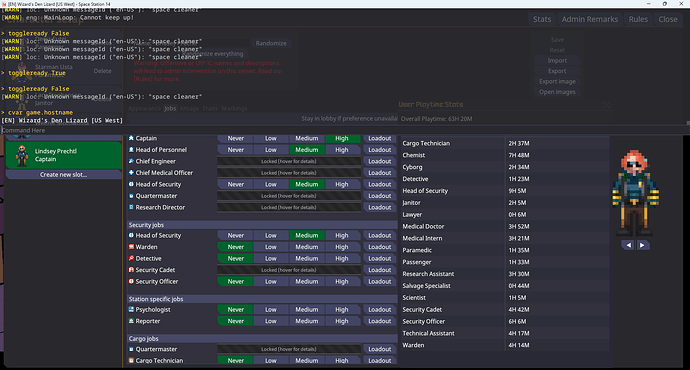This screenshot has width=690, height=370.
Task: Set Captain priority to Never
Action: (x=235, y=138)
